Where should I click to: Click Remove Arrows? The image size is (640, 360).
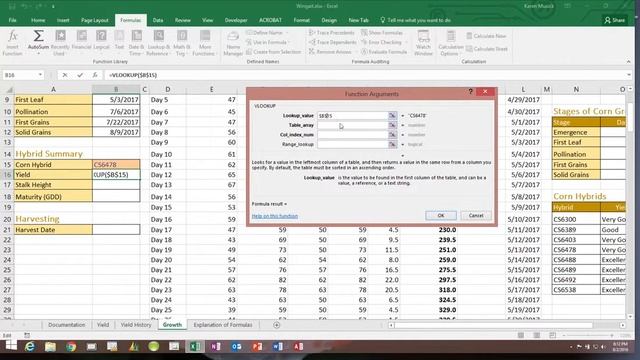(x=330, y=52)
